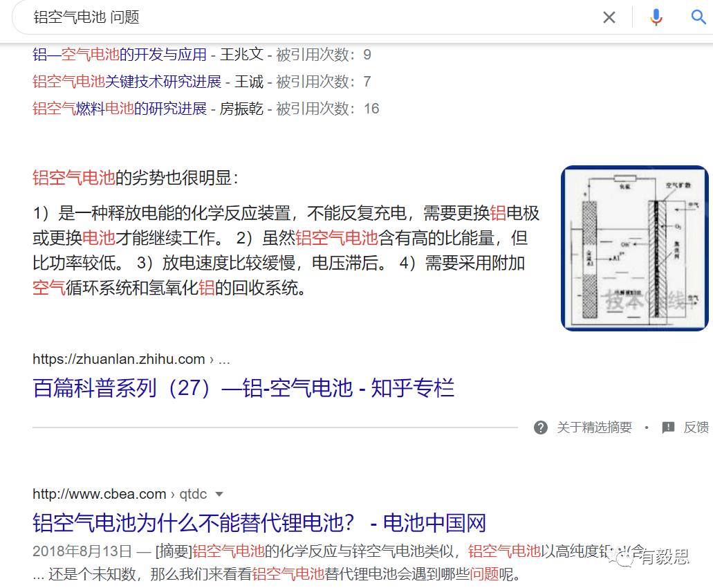Screen dimensions: 713x588
Task: Click the magnifying glass to search again
Action: 698,17
